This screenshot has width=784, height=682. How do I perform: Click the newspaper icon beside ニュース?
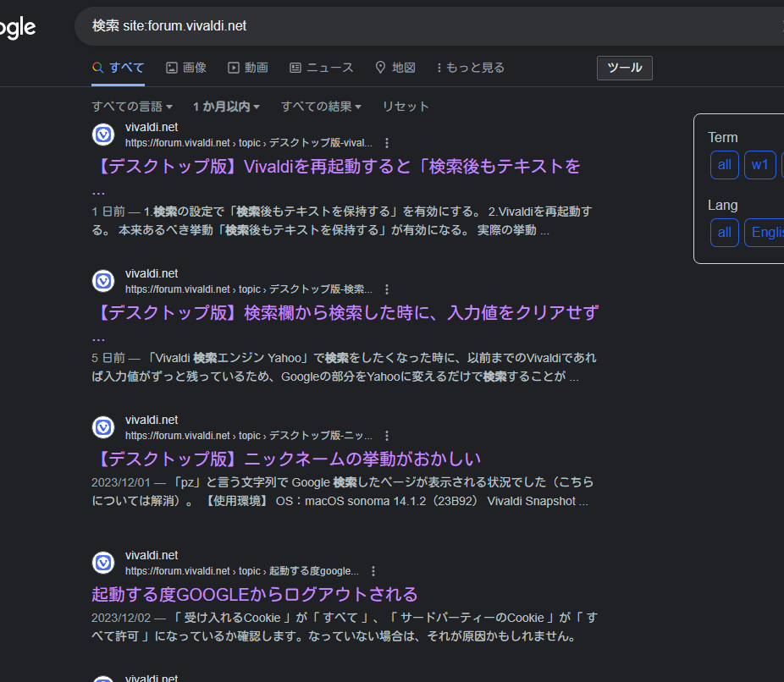295,68
